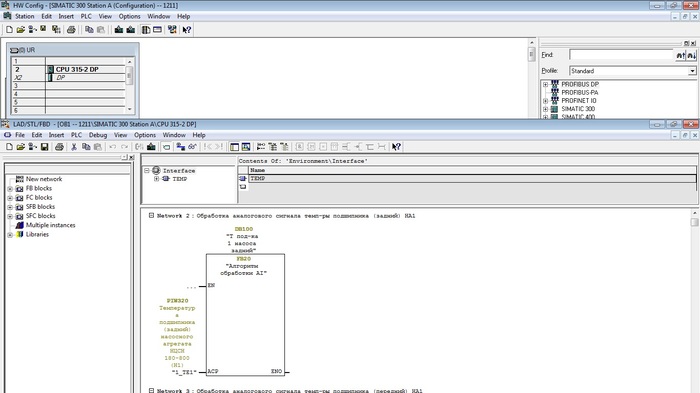Close the program elements side pane
The width and height of the screenshot is (700, 393).
coord(132,157)
